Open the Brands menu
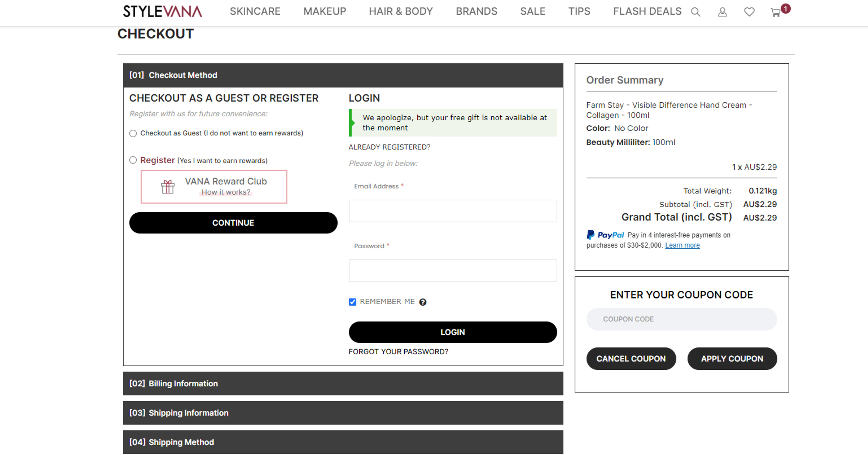868x455 pixels. (x=476, y=12)
